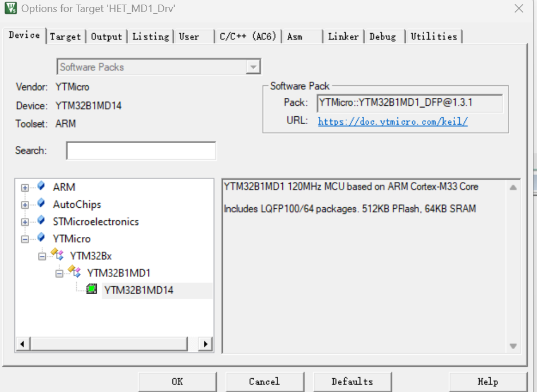Select the YTM32B1MD1 tree row
Image resolution: width=537 pixels, height=392 pixels.
point(119,273)
